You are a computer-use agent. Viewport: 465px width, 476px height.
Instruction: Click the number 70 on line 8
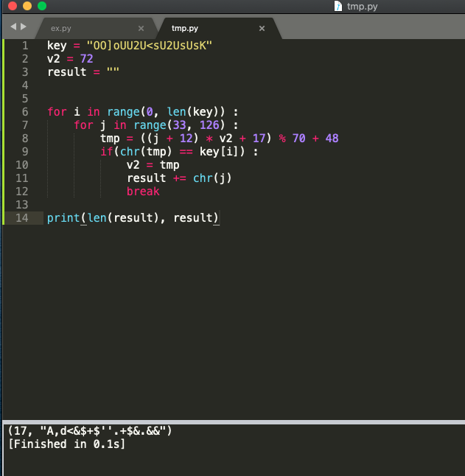299,139
